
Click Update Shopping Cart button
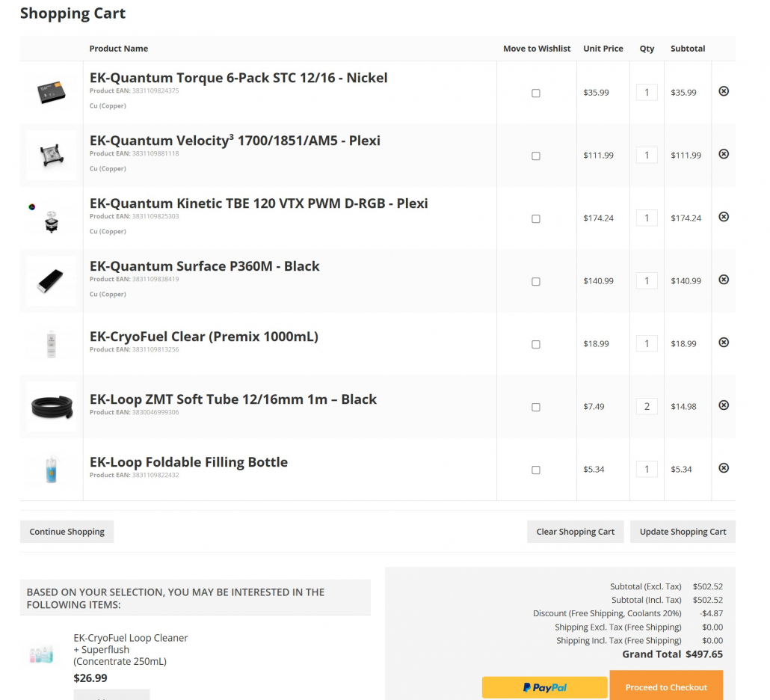(x=683, y=532)
